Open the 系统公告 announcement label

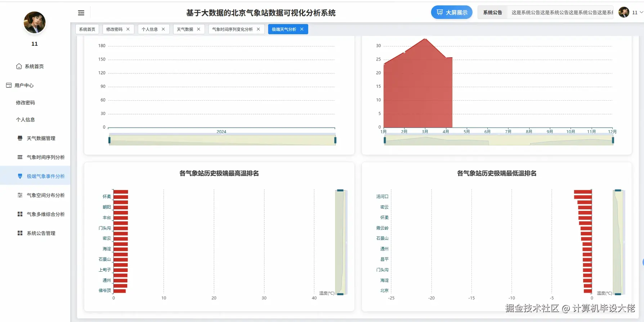[x=492, y=13]
